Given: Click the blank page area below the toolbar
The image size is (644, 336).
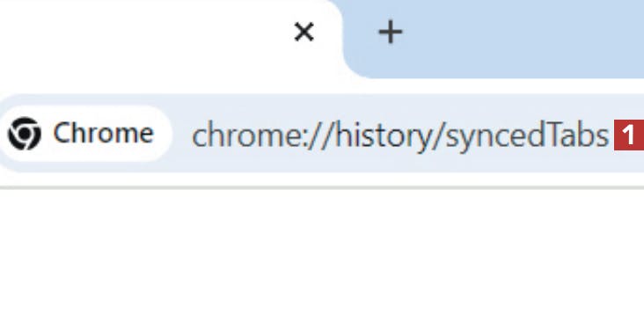Looking at the screenshot, I should click(322, 263).
